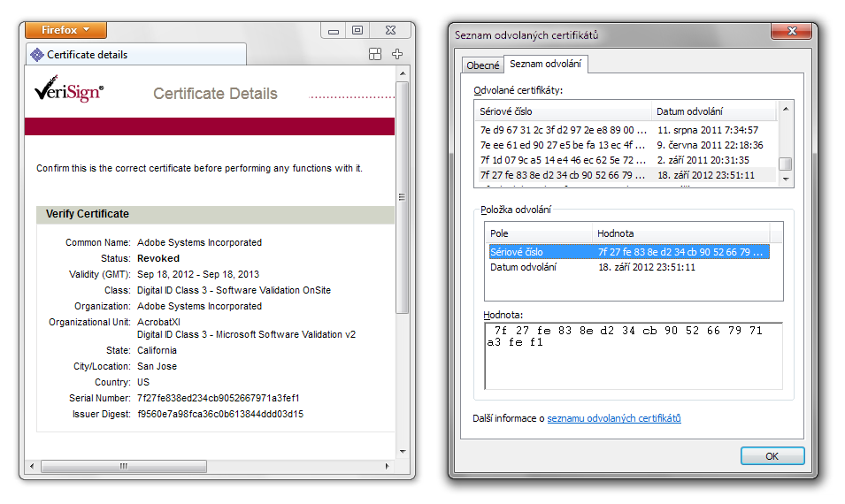Click the OK button
Screen dimensions: 845x504
(x=772, y=456)
